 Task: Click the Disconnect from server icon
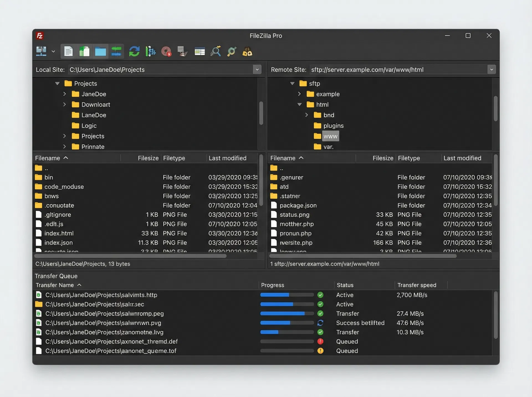point(183,51)
